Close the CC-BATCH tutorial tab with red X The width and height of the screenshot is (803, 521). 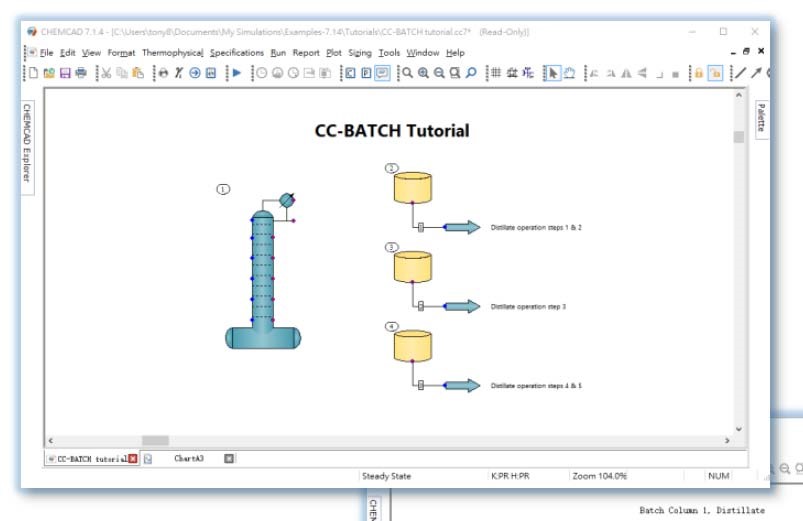point(133,459)
